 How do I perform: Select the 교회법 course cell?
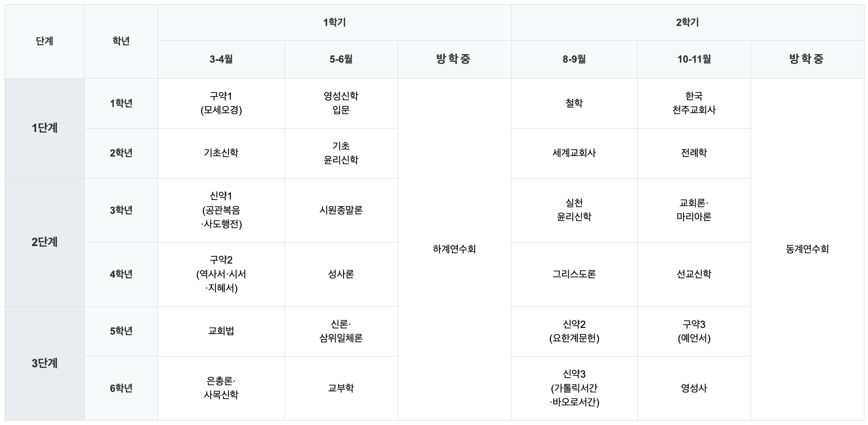[x=221, y=331]
